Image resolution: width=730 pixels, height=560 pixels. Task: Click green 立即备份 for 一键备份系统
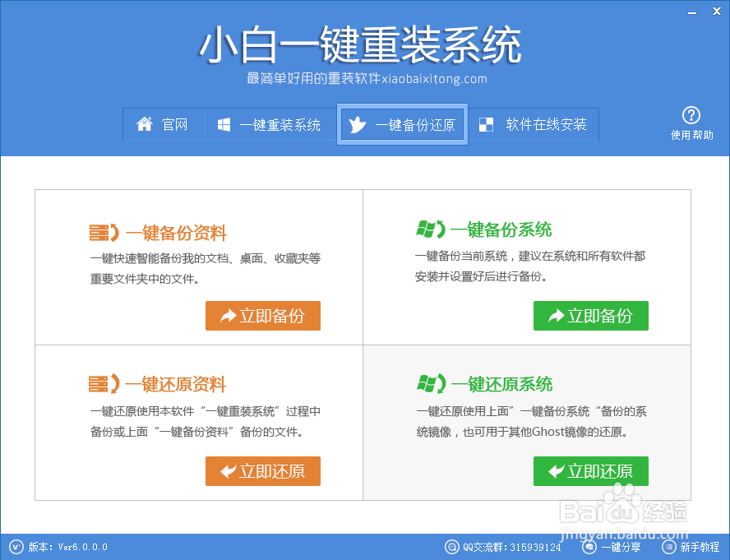[591, 316]
